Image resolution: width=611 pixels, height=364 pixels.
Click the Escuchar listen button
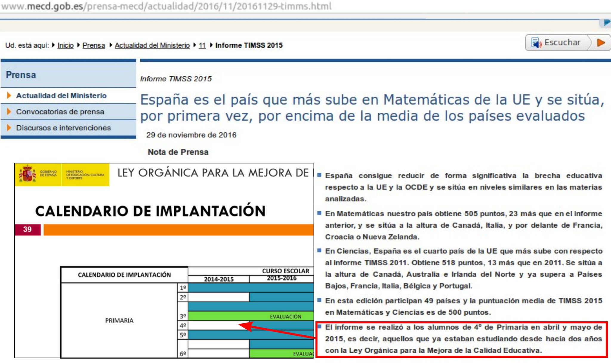pos(562,43)
